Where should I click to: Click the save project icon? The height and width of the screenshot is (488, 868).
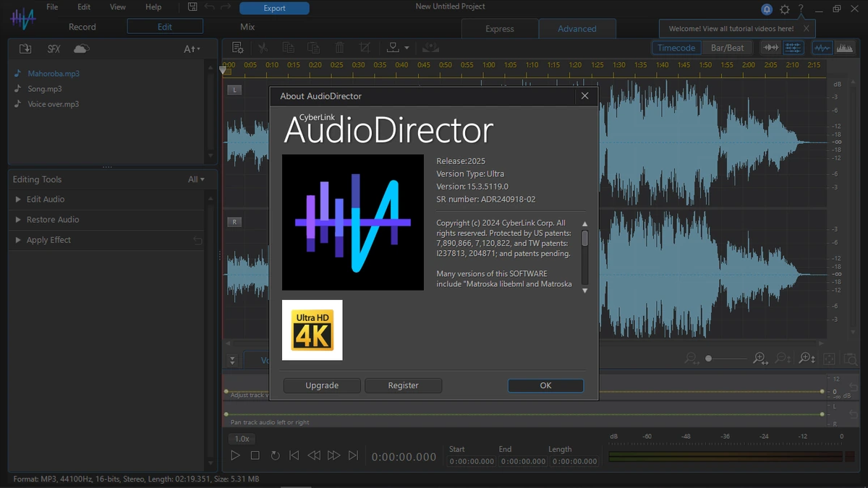(x=192, y=7)
